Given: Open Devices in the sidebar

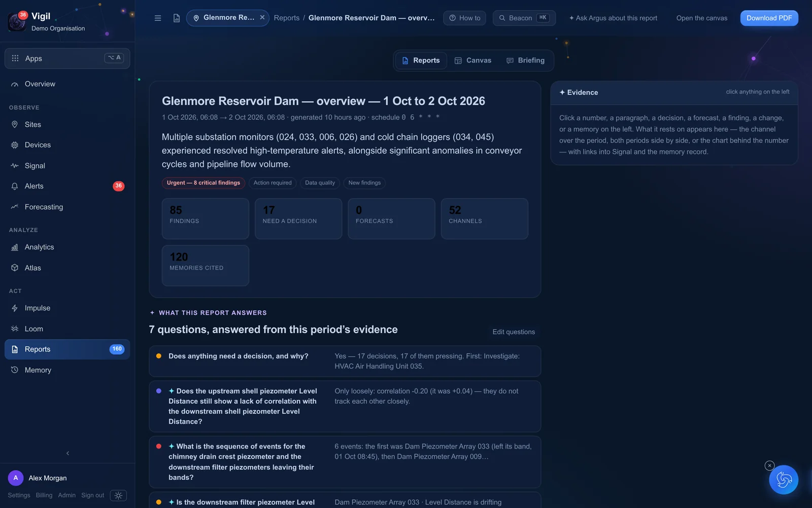Looking at the screenshot, I should [x=67, y=145].
